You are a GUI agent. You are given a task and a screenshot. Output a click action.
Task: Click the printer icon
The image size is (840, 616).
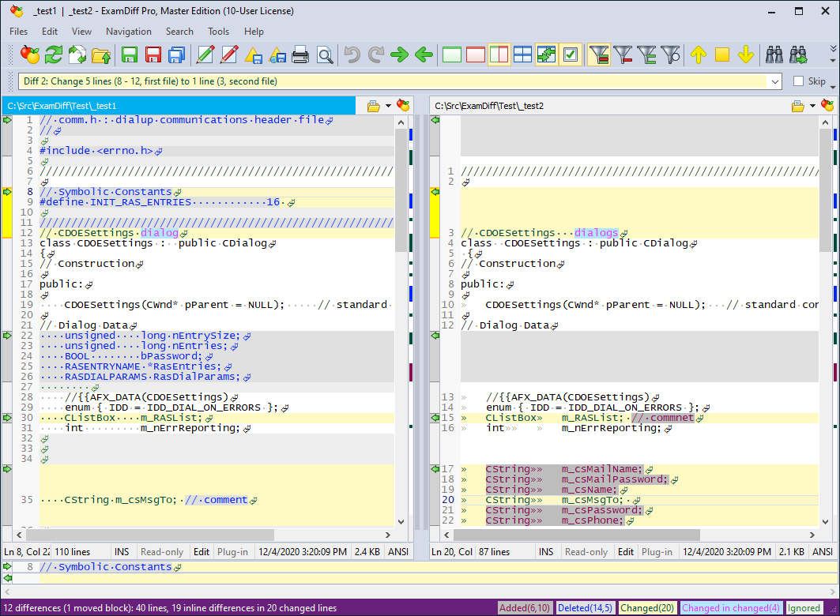300,54
